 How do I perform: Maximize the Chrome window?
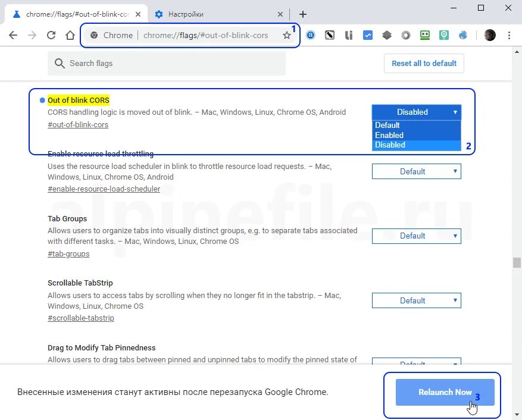point(481,8)
